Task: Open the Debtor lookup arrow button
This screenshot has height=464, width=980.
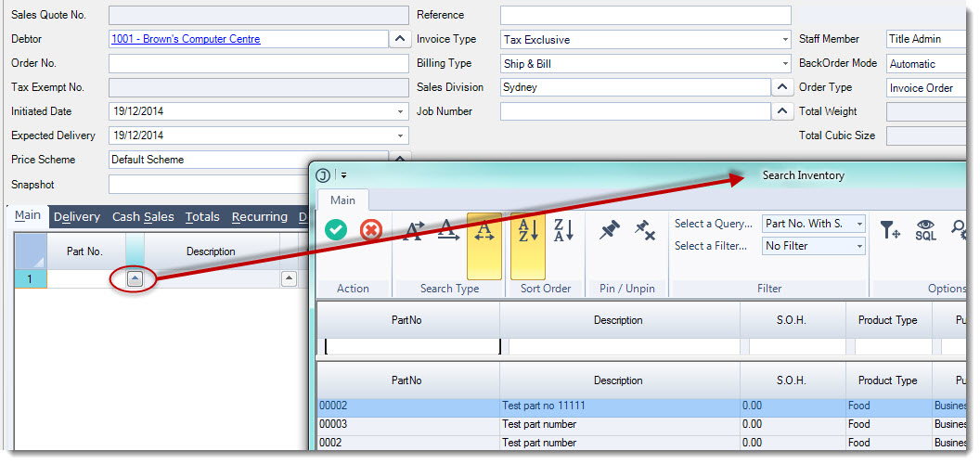Action: click(400, 39)
